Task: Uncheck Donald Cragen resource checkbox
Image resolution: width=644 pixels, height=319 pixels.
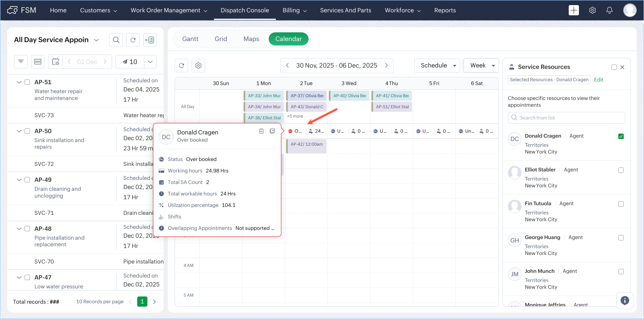Action: coord(621,136)
